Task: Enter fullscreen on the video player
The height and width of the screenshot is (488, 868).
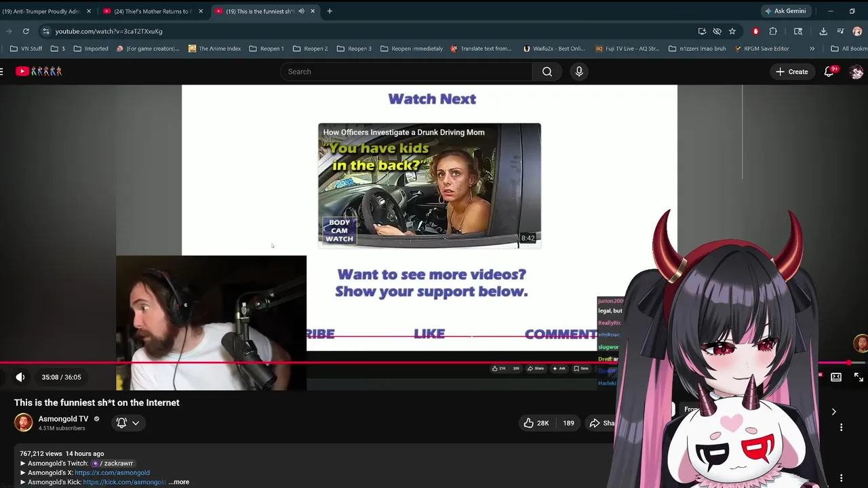Action: coord(859,377)
